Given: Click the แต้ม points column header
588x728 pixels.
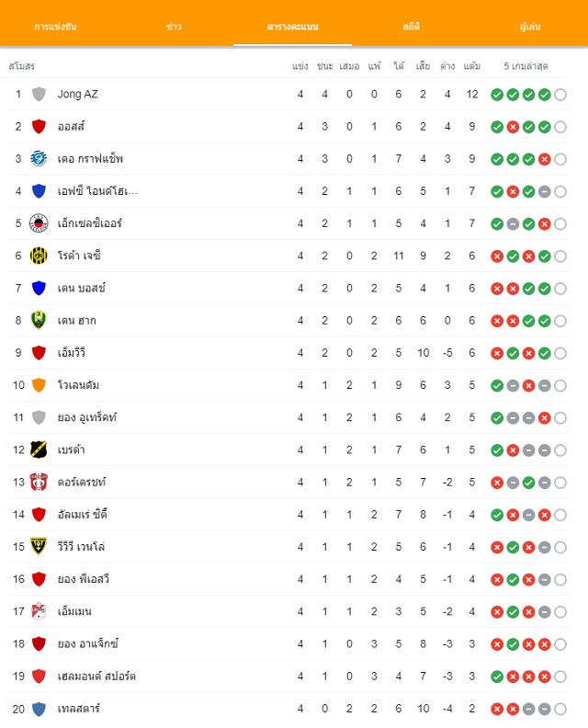Looking at the screenshot, I should (x=472, y=66).
